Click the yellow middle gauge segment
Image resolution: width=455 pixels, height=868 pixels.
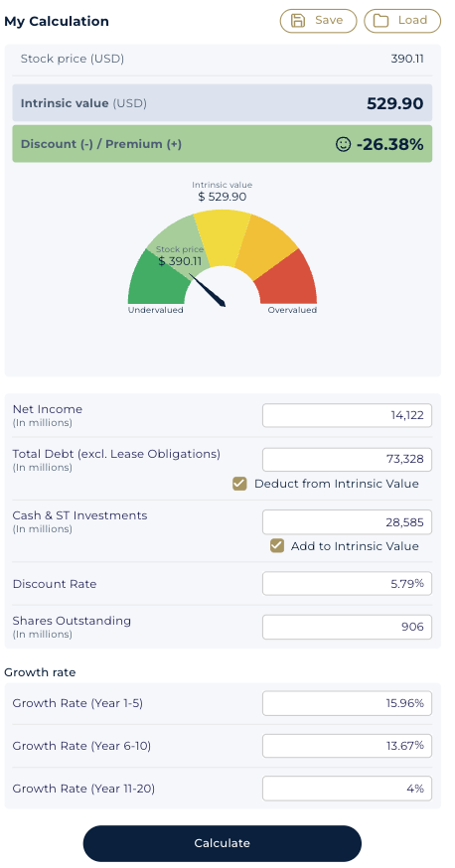(x=222, y=237)
